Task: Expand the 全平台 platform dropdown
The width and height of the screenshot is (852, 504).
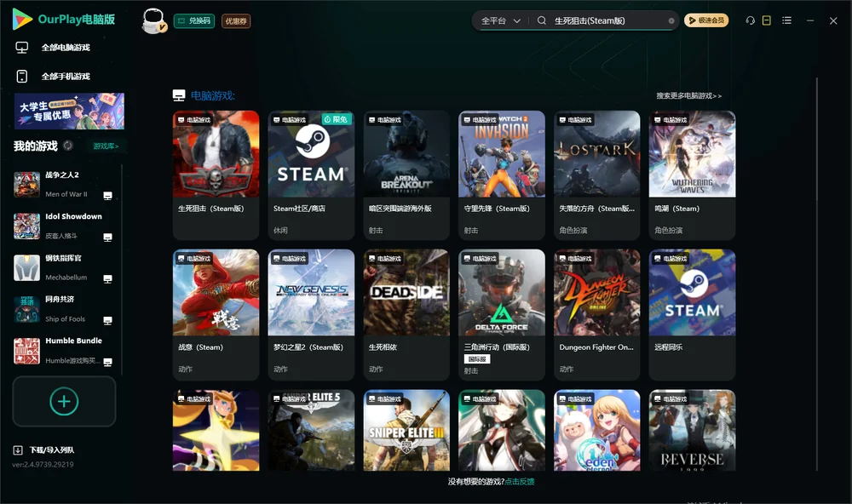Action: (500, 20)
